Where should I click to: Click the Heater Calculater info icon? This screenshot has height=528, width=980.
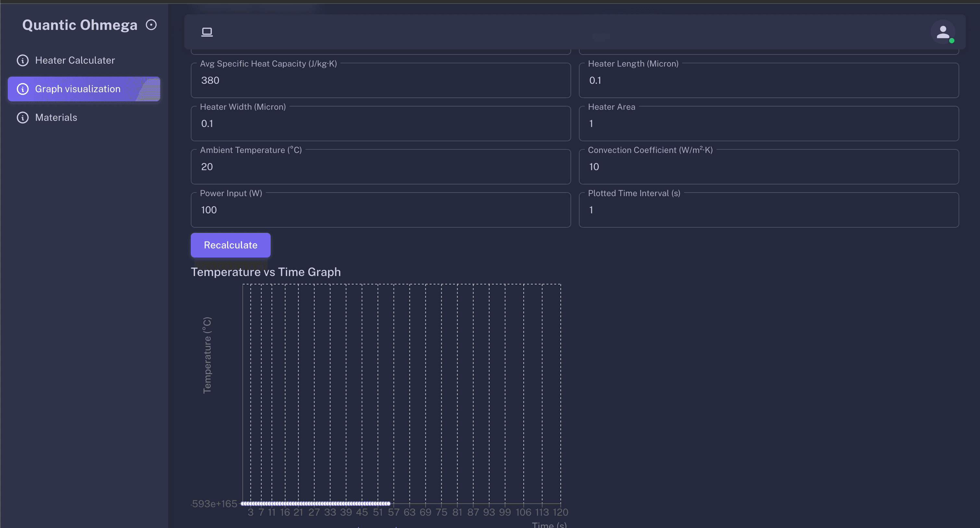23,60
